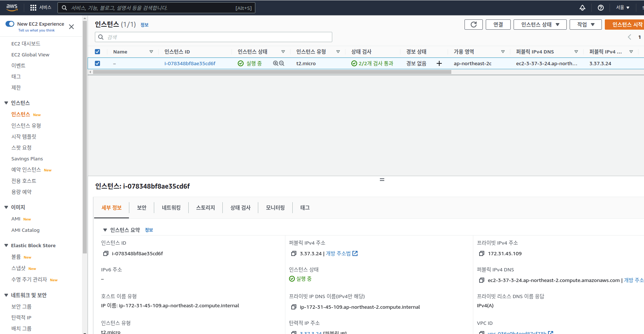Open the open address link by 3.37.3.24

tap(338, 253)
